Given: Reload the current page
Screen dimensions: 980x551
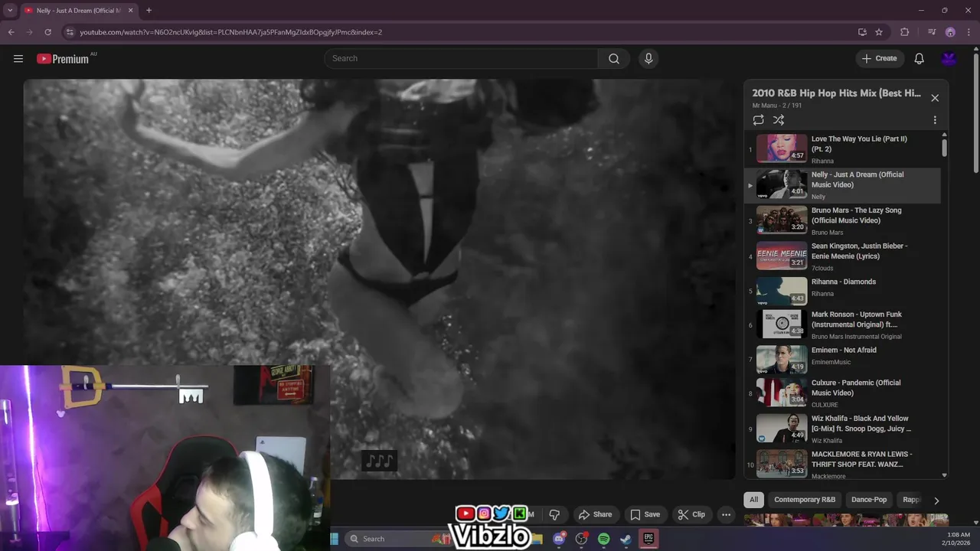Looking at the screenshot, I should 47,32.
